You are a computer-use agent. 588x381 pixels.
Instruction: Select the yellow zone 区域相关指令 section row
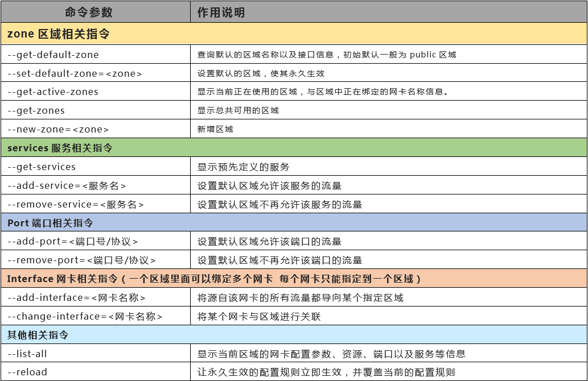pos(294,34)
